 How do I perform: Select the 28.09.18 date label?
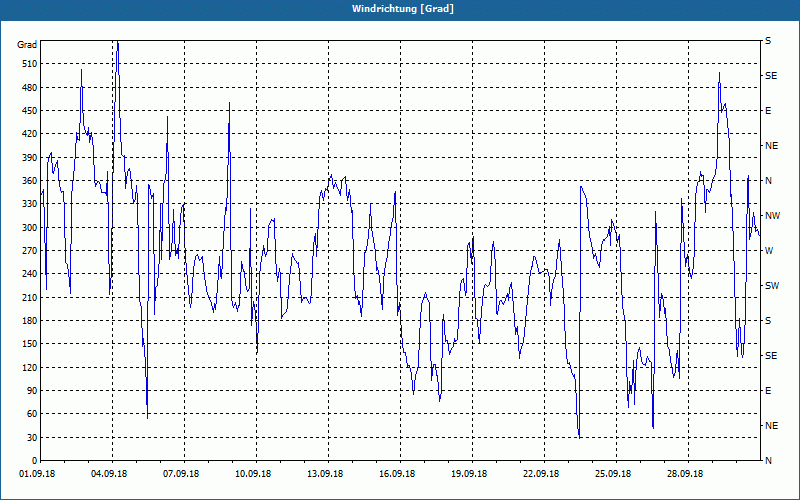click(685, 474)
